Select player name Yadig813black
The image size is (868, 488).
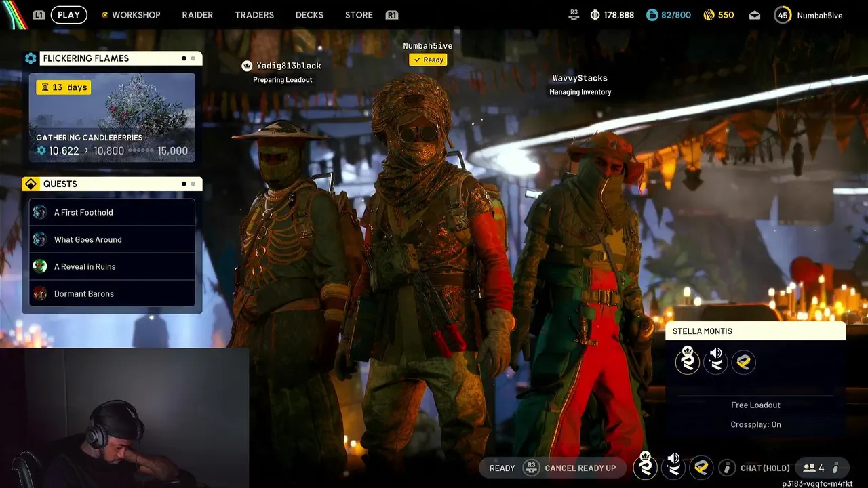289,66
